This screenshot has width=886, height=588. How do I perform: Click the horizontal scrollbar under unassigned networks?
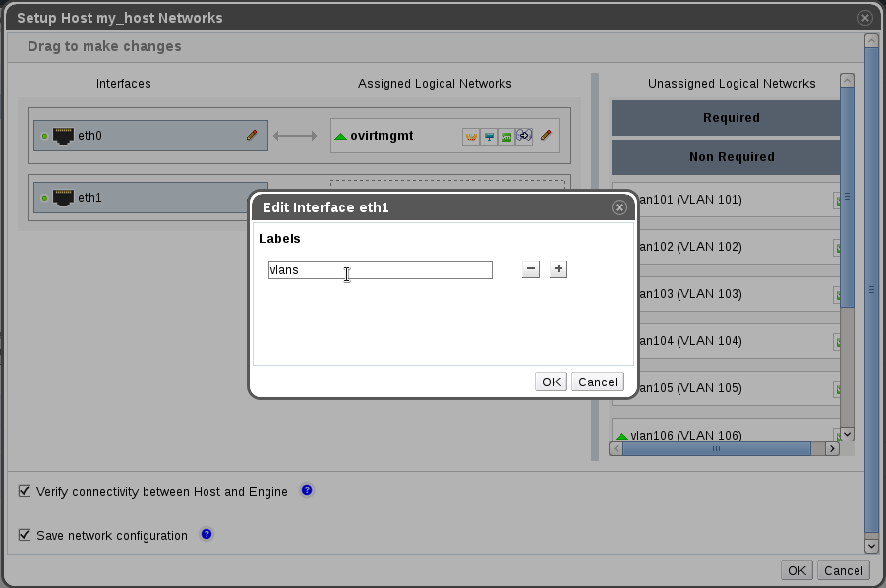coord(716,448)
